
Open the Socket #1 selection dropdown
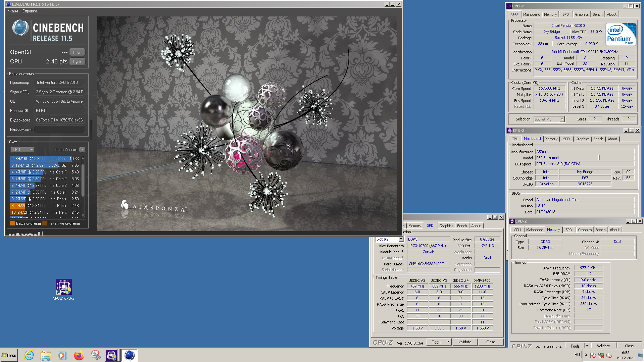point(562,119)
